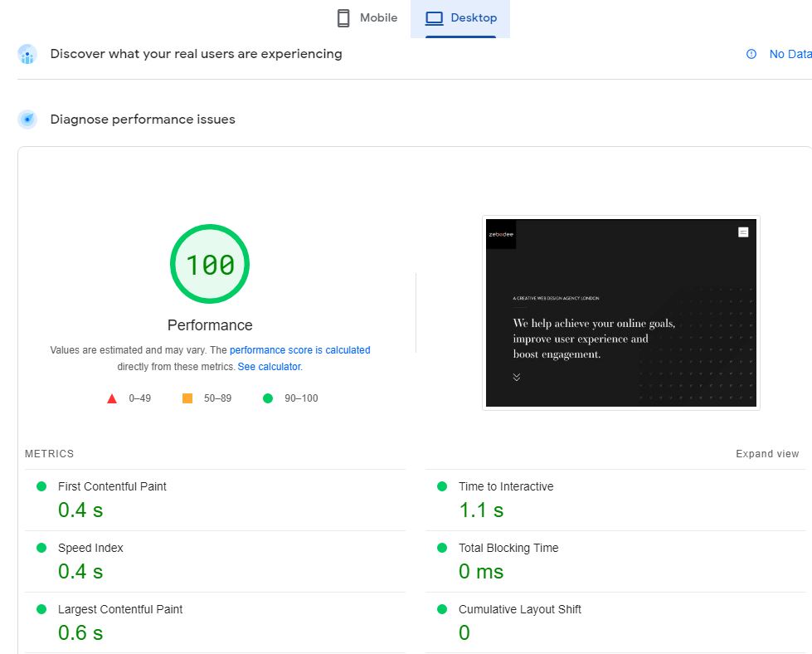812x654 pixels.
Task: Click the real users experience icon
Action: (x=27, y=54)
